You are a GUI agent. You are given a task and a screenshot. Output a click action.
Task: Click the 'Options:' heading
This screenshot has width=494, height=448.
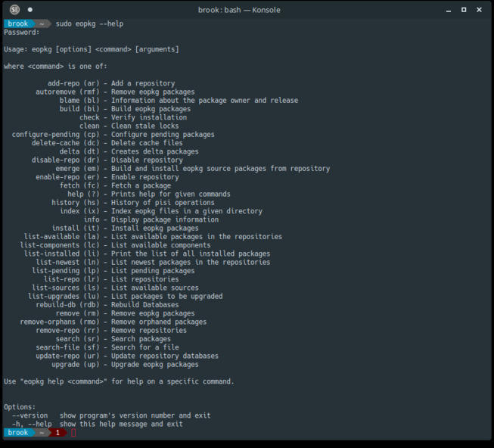(20, 407)
